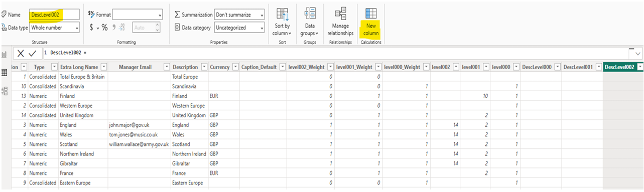This screenshot has width=644, height=192.
Task: Open filter dropdown on Description column
Action: [204, 67]
